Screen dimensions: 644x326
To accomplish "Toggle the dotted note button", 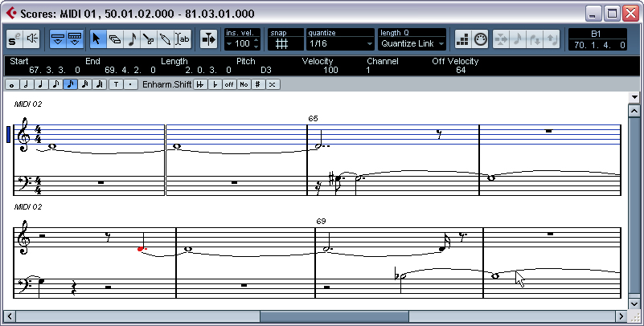I will [x=130, y=84].
